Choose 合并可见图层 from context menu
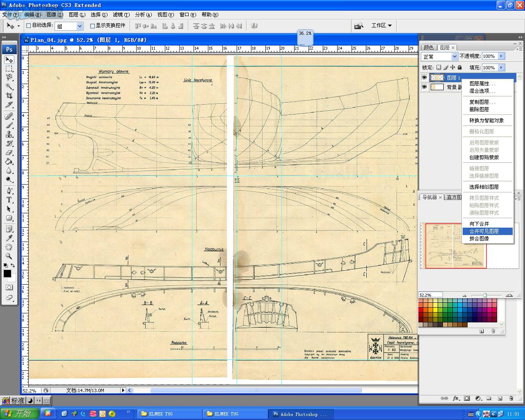This screenshot has height=420, width=525. click(487, 231)
